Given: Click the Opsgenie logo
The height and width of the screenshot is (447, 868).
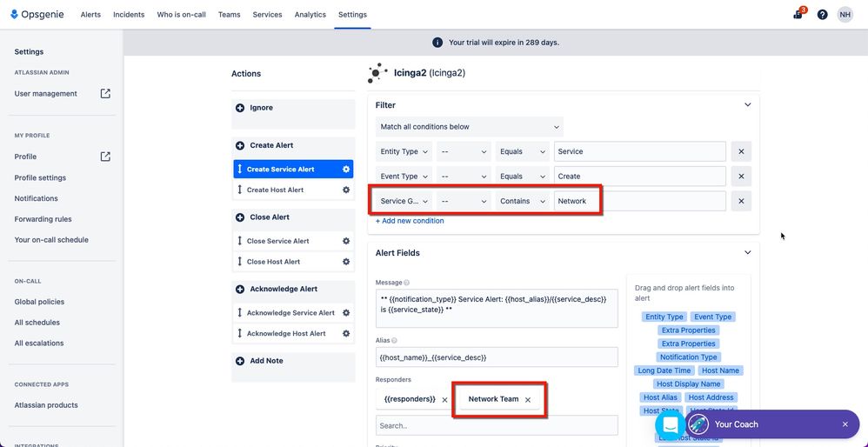Looking at the screenshot, I should (x=37, y=15).
